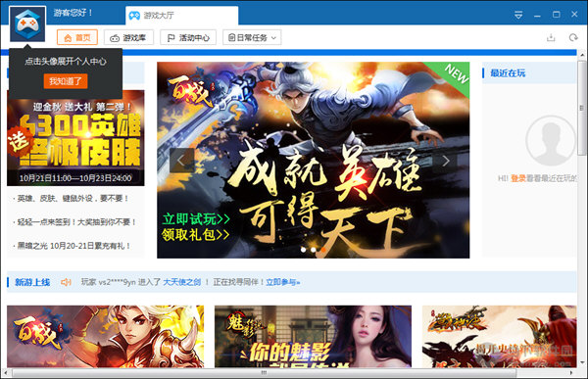This screenshot has width=588, height=379.
Task: Open the 魅影 game thumbnail
Action: pyautogui.click(x=313, y=336)
